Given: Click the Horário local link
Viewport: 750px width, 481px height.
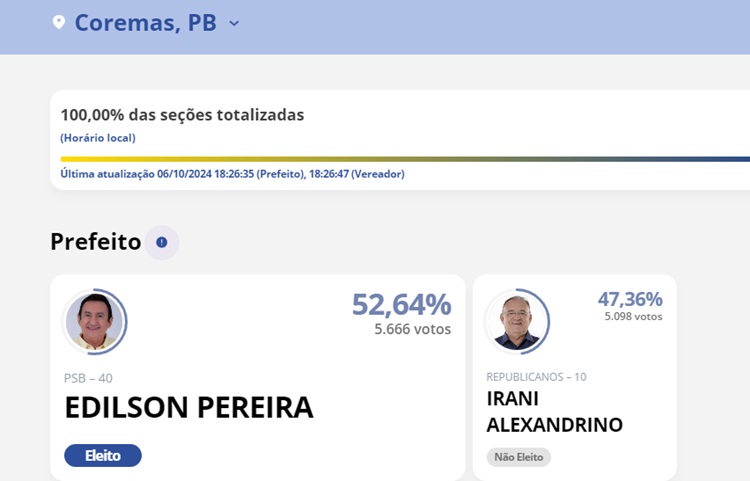Looking at the screenshot, I should [98, 138].
